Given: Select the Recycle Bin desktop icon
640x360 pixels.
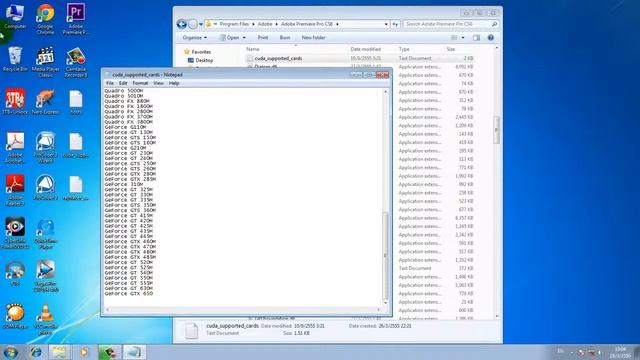Looking at the screenshot, I should click(x=15, y=60).
